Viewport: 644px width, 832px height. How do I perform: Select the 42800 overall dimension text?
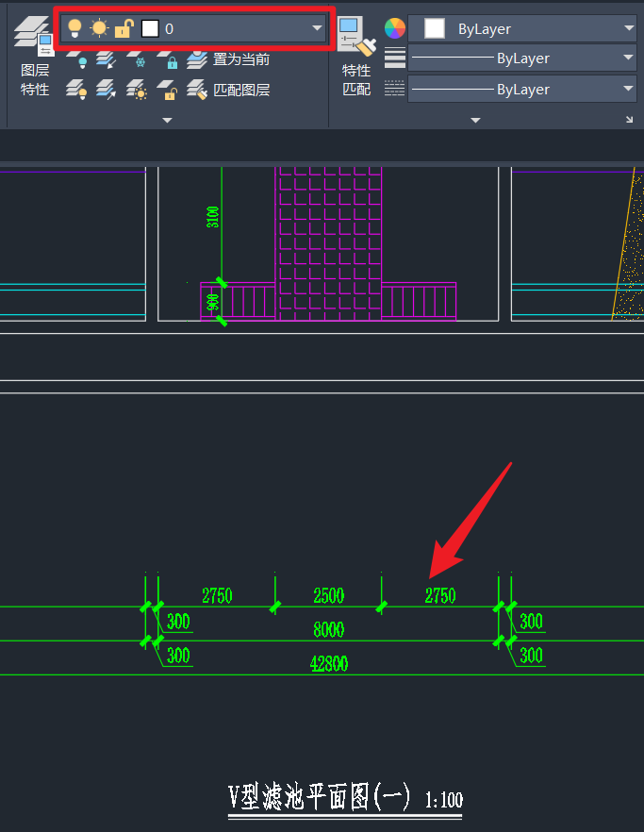[x=329, y=663]
